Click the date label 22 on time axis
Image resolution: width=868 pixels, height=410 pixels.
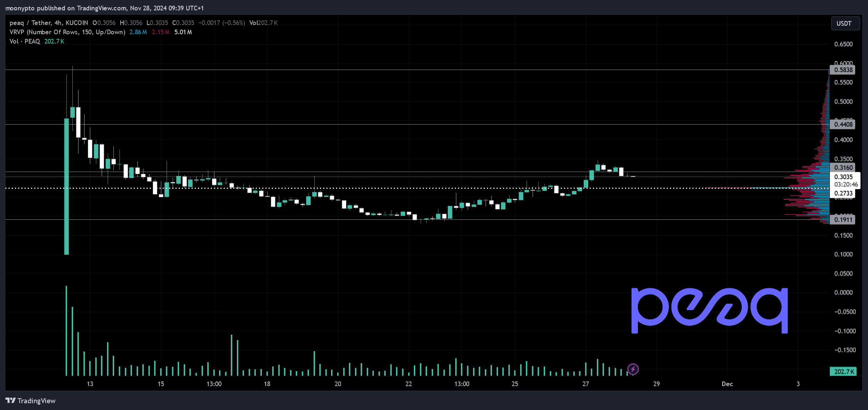pos(409,384)
